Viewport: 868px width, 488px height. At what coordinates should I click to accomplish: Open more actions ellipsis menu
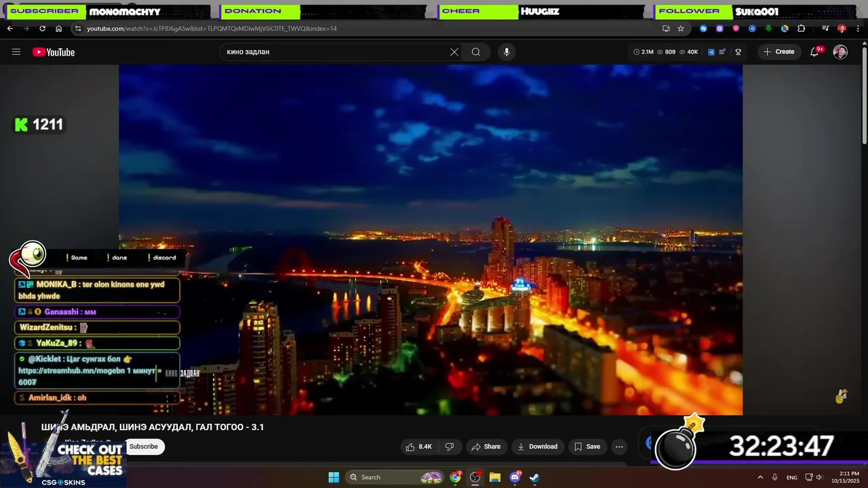(618, 447)
